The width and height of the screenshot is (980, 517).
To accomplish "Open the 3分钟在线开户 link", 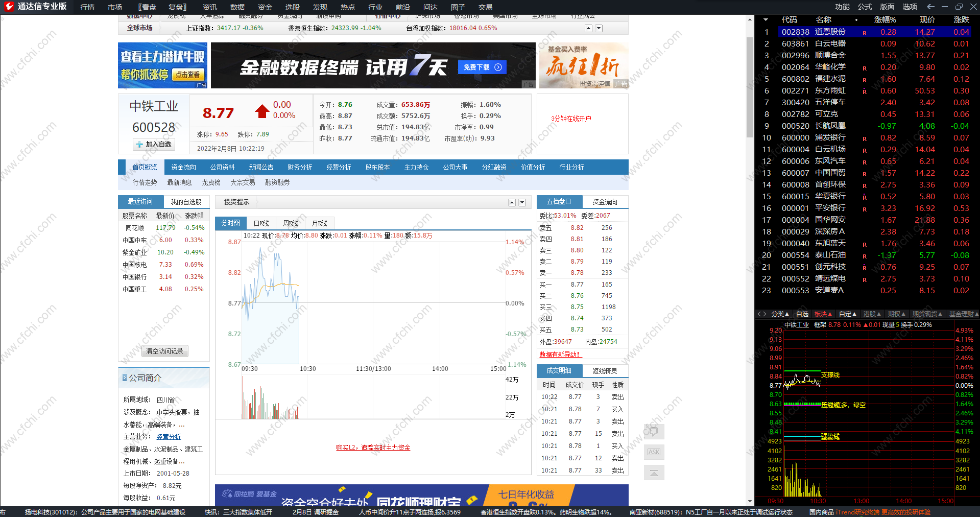I will [x=571, y=119].
